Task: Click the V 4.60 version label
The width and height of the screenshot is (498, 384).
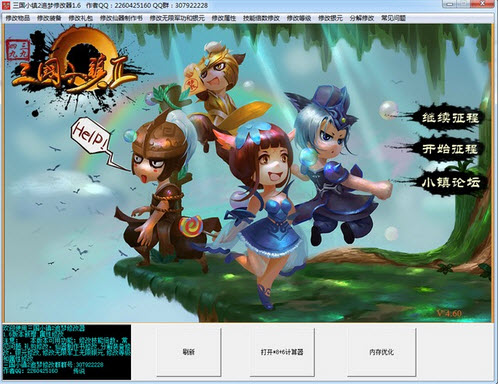Action: click(449, 313)
